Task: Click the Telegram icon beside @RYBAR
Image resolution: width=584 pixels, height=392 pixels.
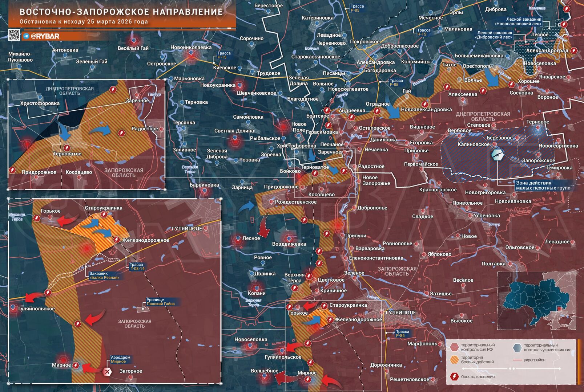Action: click(x=26, y=36)
